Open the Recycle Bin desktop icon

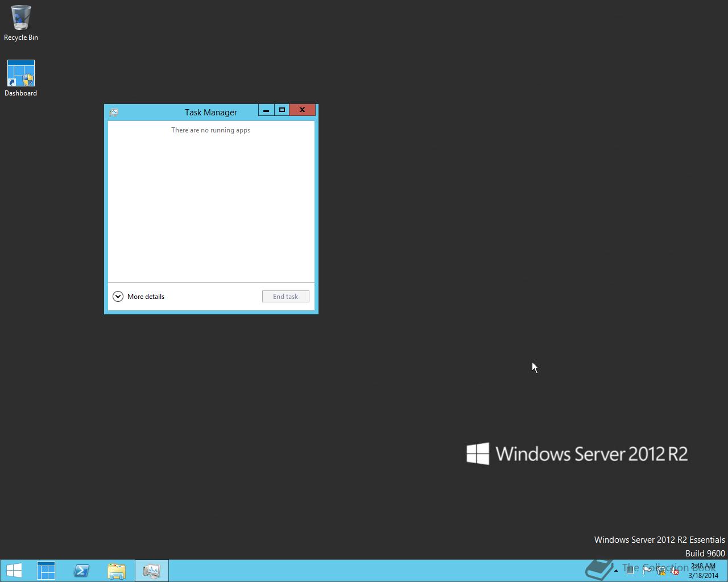(21, 23)
